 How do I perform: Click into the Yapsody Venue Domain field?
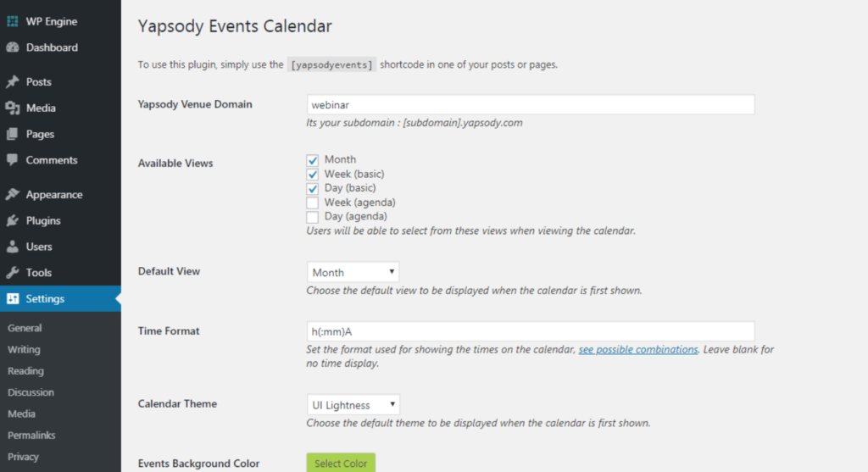[530, 104]
